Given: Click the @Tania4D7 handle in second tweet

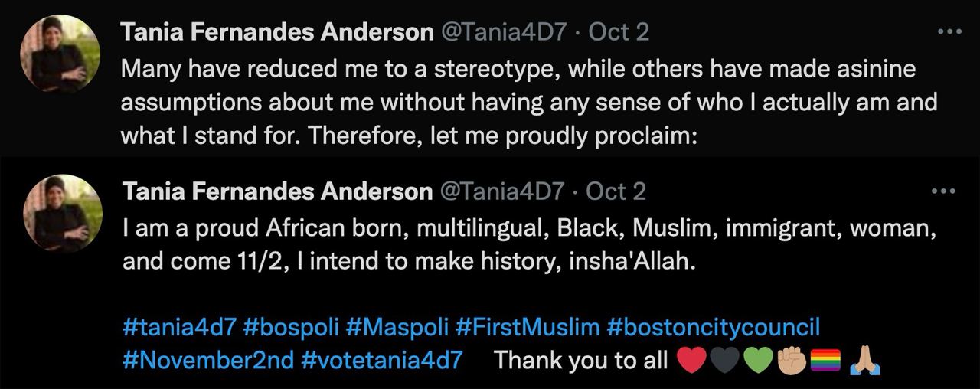Looking at the screenshot, I should pos(501,191).
